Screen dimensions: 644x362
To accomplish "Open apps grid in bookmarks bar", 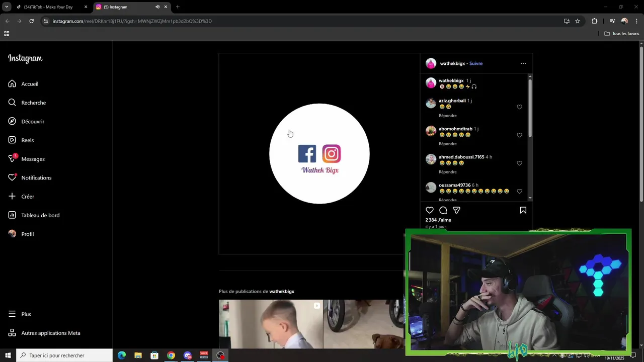I will coord(7,34).
